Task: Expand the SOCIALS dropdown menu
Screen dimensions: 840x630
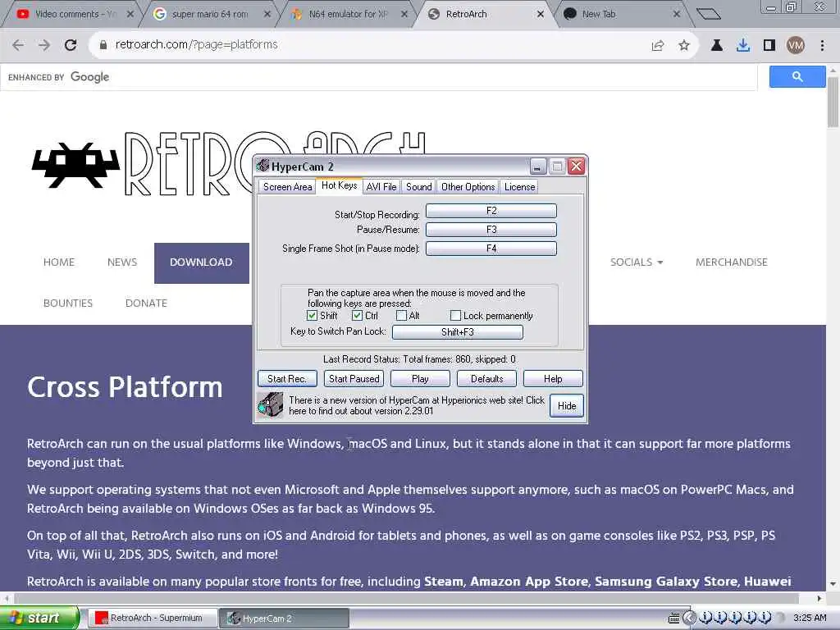Action: tap(637, 262)
